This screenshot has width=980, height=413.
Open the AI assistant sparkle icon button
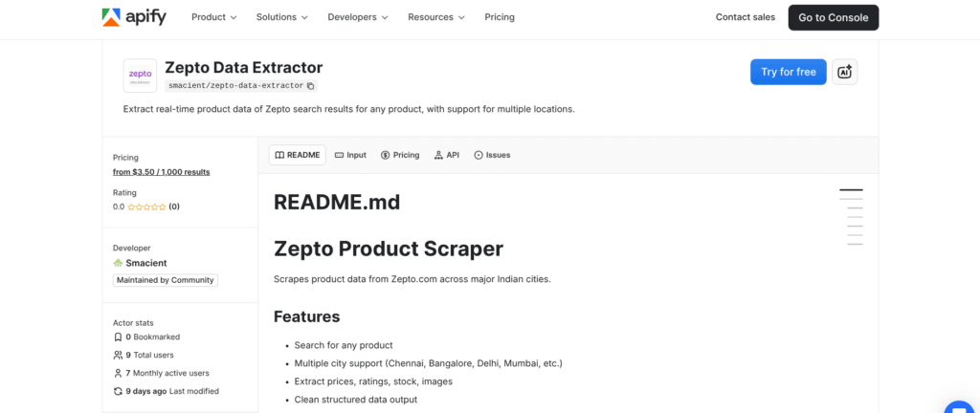pos(844,72)
